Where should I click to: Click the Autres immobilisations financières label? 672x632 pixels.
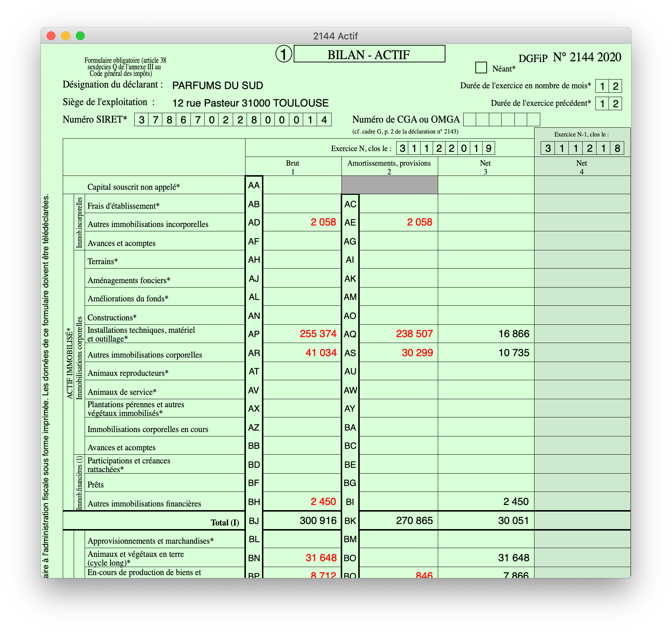[144, 504]
